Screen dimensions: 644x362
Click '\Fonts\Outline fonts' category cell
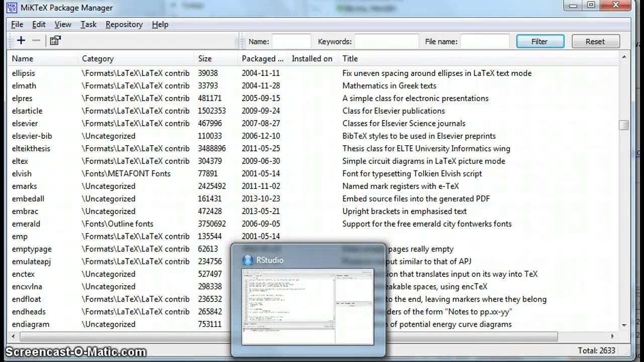pos(118,224)
